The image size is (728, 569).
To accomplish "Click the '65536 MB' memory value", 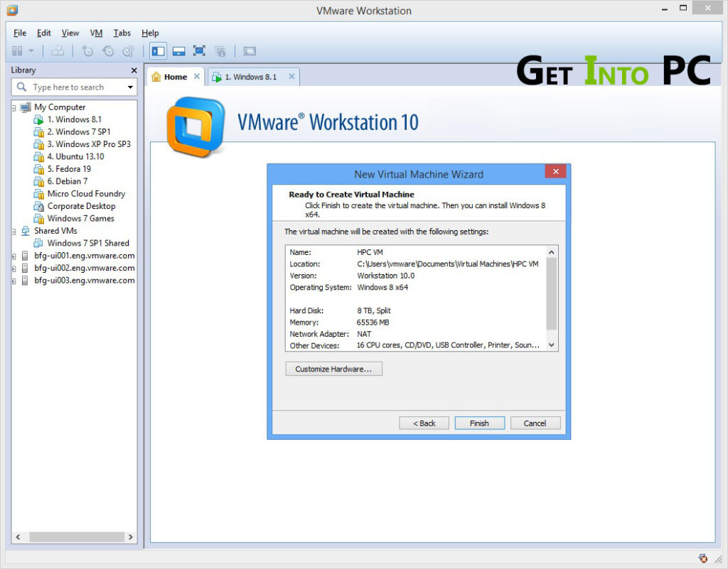I will [373, 323].
